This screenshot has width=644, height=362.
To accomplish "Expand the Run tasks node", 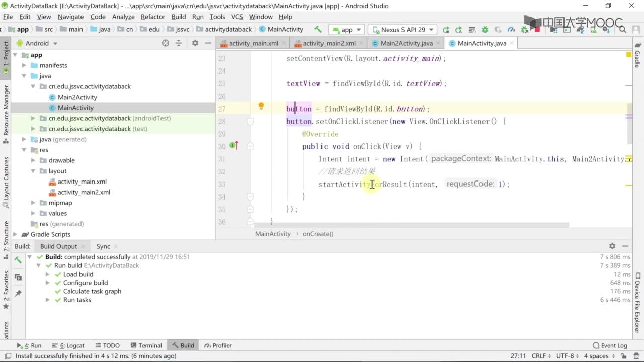I will coord(48,300).
